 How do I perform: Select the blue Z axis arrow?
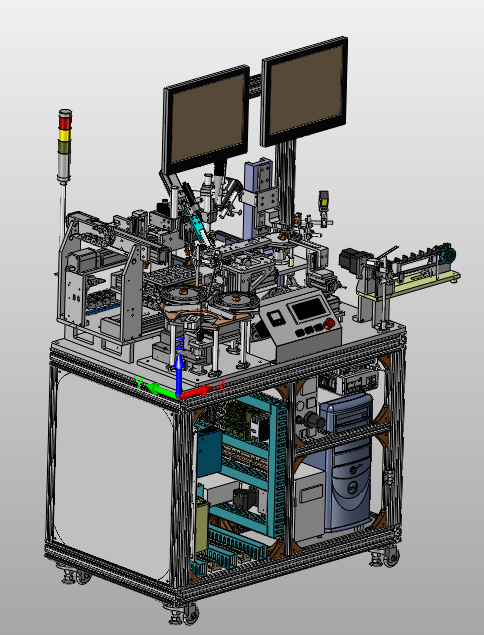pos(179,373)
